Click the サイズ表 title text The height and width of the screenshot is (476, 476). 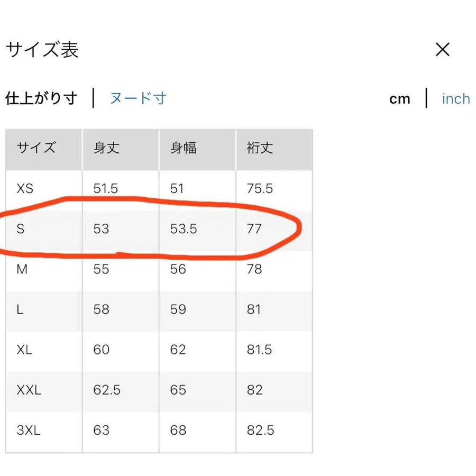point(41,50)
